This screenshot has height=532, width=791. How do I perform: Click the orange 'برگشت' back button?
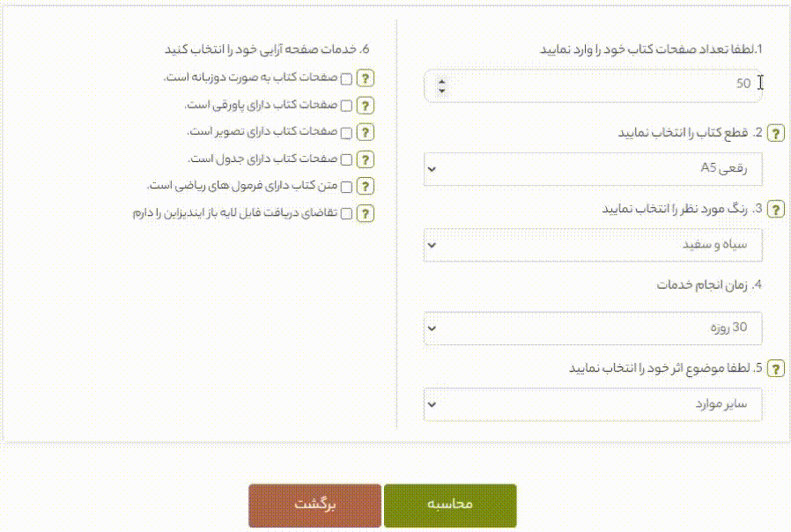click(x=315, y=505)
